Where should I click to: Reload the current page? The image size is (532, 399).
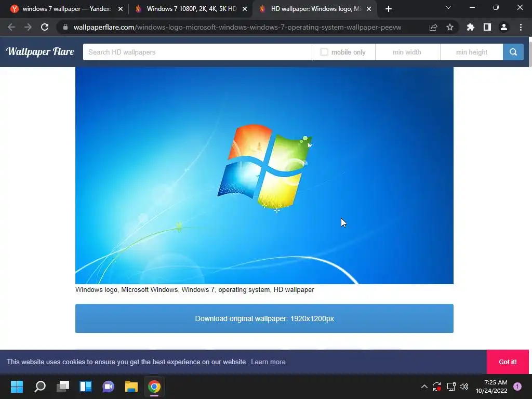pyautogui.click(x=45, y=27)
